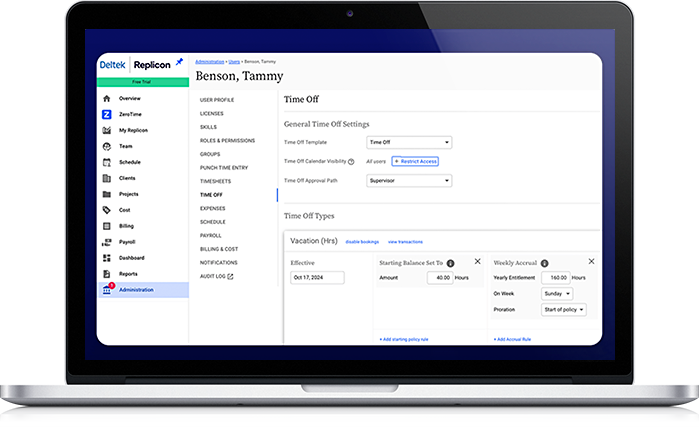The width and height of the screenshot is (699, 427).
Task: Open the Time Off Approval Path dropdown
Action: [409, 181]
